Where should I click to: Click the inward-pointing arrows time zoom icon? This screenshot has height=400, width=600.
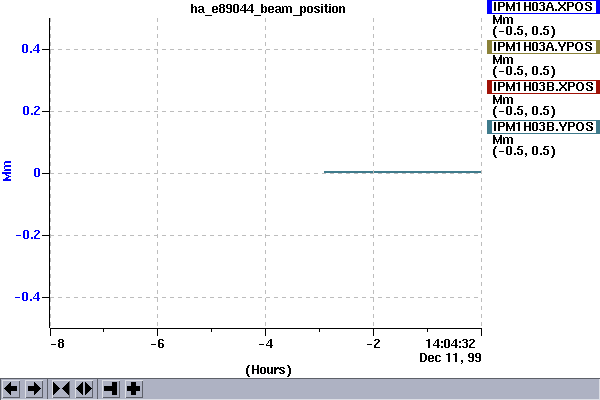61,389
